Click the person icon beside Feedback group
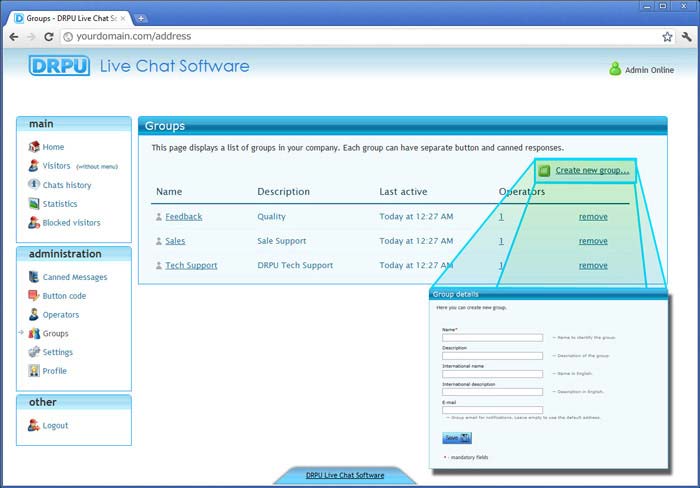The image size is (700, 488). tap(158, 217)
